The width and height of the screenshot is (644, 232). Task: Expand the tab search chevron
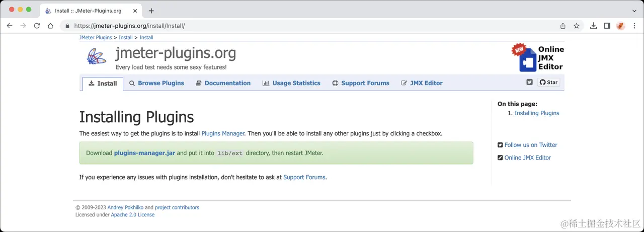[x=634, y=11]
